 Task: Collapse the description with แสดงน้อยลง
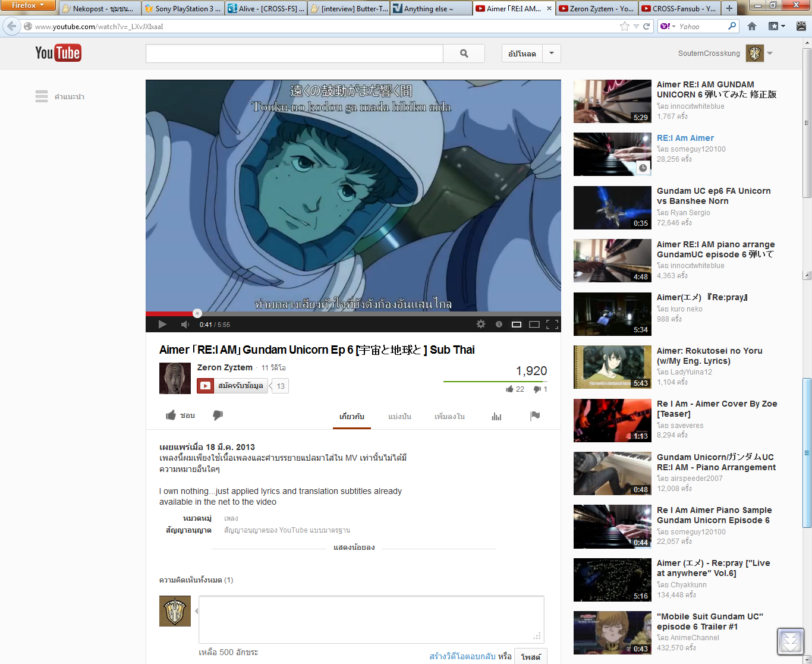[x=354, y=547]
